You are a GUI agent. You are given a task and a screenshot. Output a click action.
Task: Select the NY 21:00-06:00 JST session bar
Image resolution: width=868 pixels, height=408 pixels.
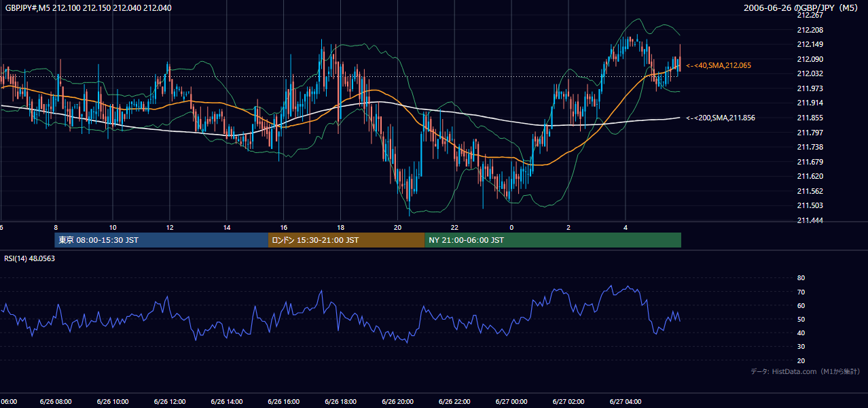[553, 240]
